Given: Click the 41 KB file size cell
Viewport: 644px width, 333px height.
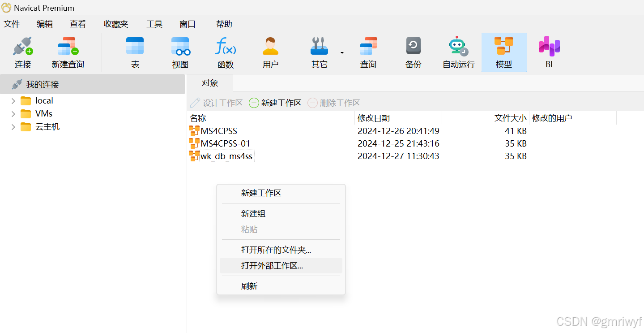Looking at the screenshot, I should pos(516,131).
